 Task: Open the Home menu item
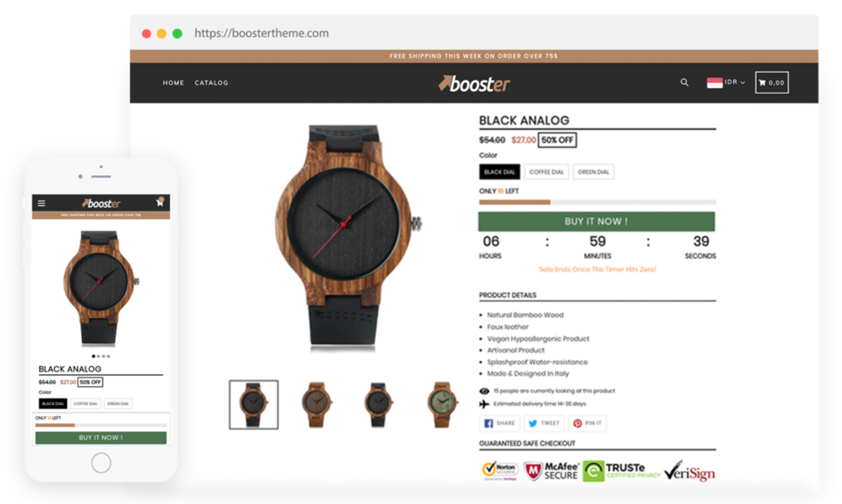click(x=173, y=83)
